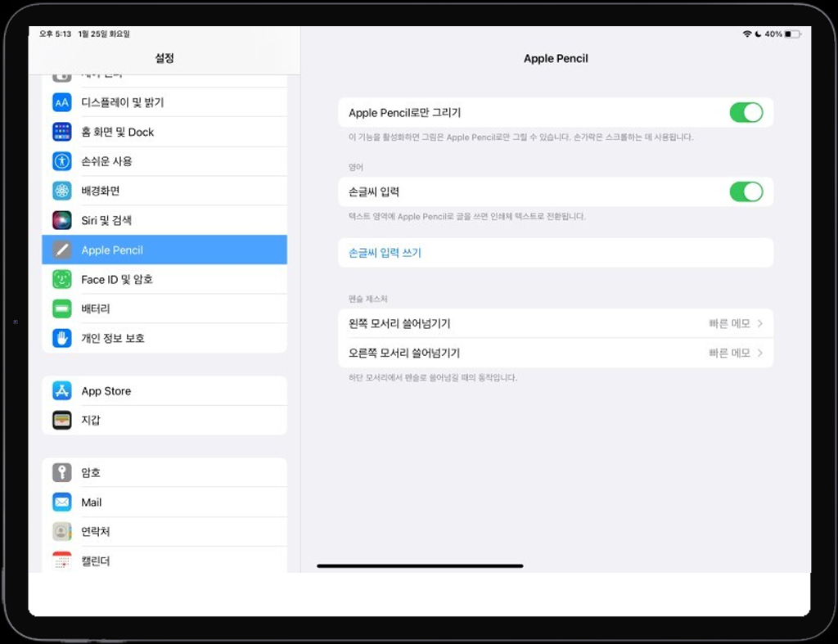Tap the status bar date 1월 25일 화요일
Viewport: 838px width, 644px height.
click(x=104, y=34)
